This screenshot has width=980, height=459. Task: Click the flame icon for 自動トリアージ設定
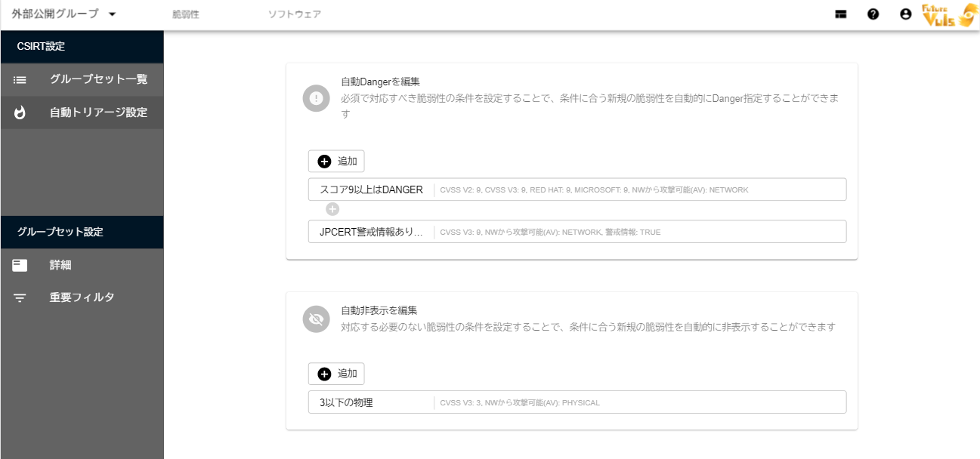[x=20, y=112]
